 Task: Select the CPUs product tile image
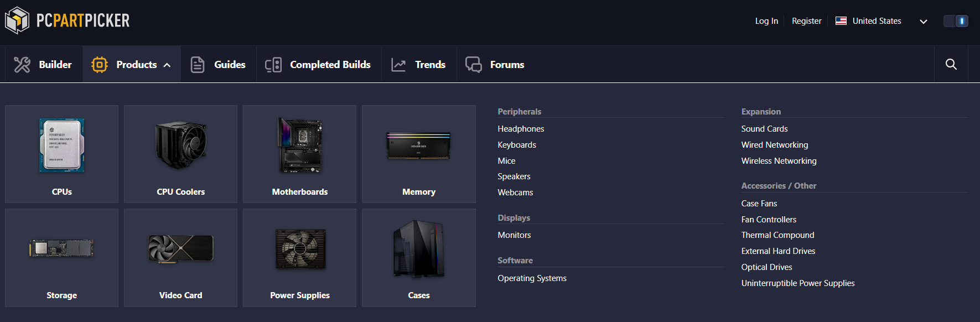(x=62, y=145)
